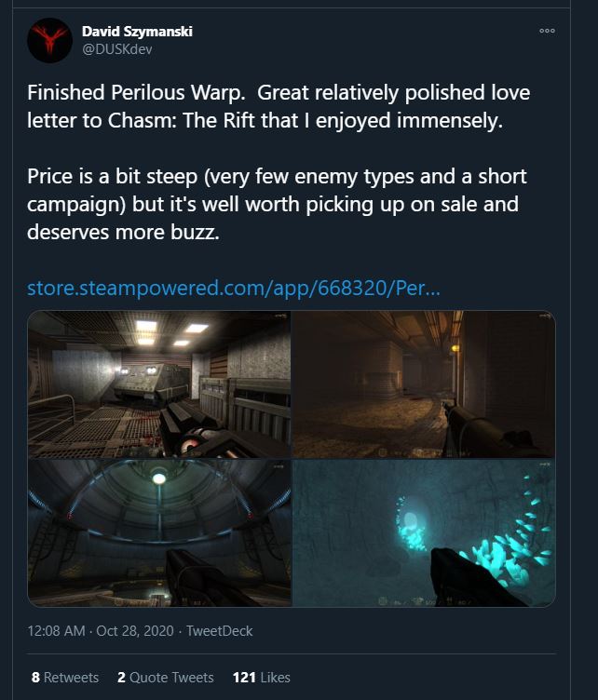Image resolution: width=598 pixels, height=700 pixels.
Task: Open the three-dot more options menu
Action: 547,31
